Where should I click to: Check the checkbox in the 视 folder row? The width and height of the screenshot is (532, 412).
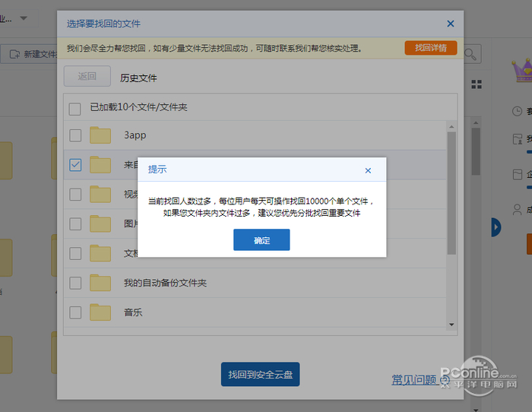pos(75,195)
